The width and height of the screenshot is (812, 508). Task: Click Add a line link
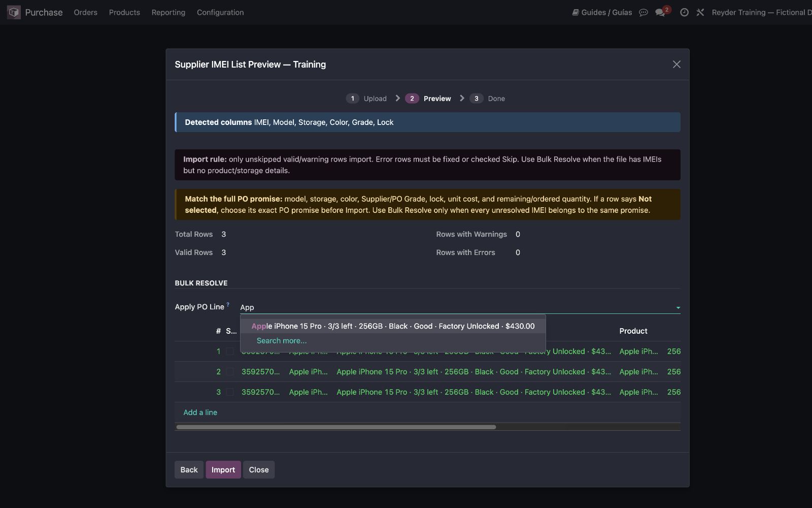coord(200,412)
